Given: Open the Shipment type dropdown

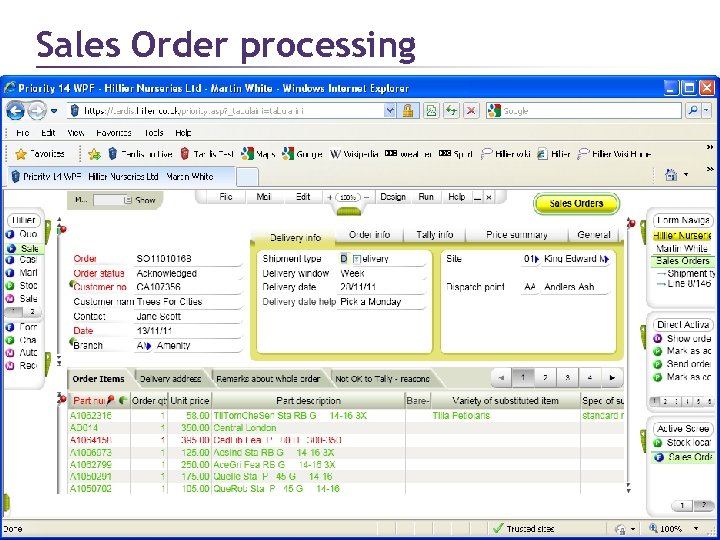Looking at the screenshot, I should coord(356,259).
